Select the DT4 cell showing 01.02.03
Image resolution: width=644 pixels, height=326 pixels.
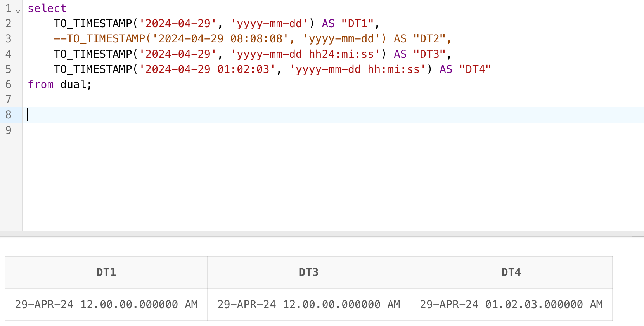511,304
